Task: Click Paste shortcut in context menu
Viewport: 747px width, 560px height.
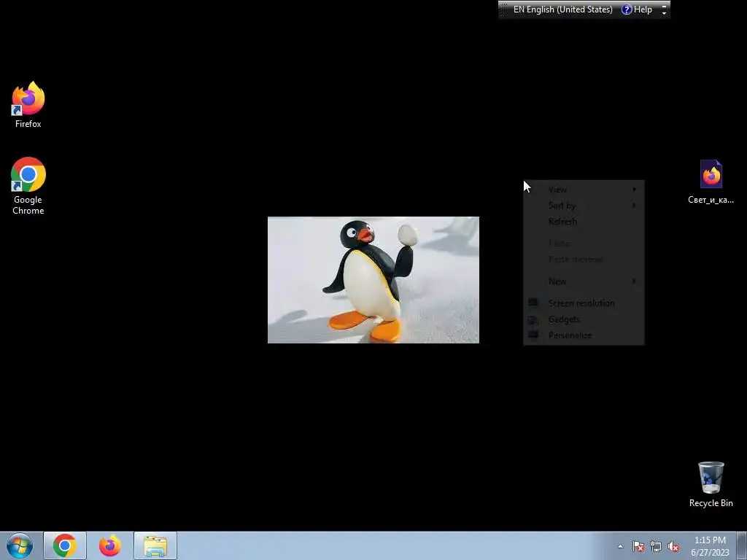Action: tap(584, 260)
